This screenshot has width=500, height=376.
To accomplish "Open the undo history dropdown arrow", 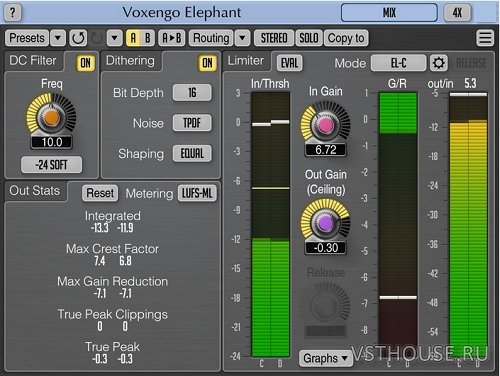I will 115,38.
